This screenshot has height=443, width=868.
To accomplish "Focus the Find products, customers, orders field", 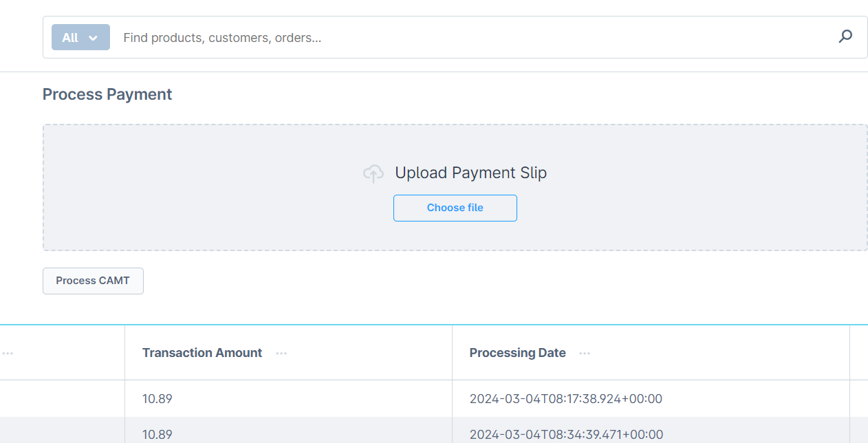I will pos(468,37).
